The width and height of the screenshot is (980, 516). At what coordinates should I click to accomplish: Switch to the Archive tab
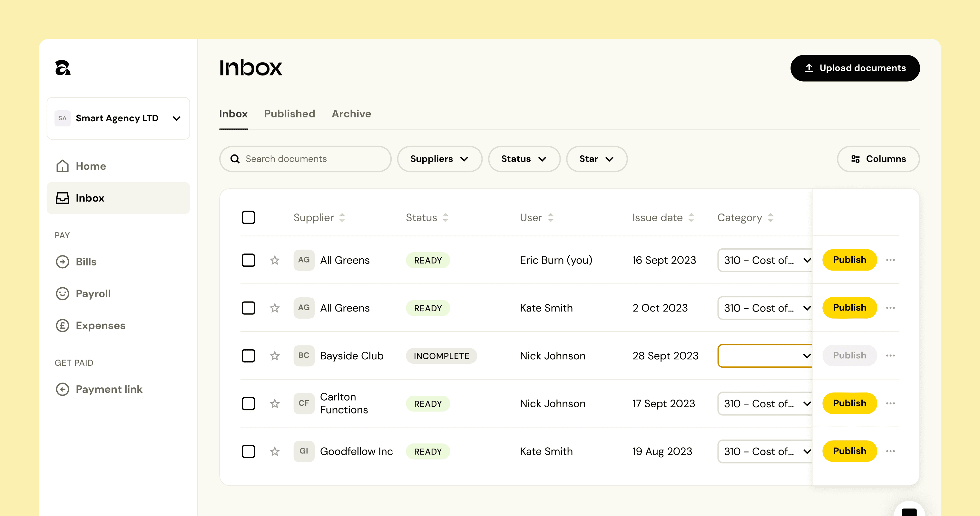coord(351,114)
